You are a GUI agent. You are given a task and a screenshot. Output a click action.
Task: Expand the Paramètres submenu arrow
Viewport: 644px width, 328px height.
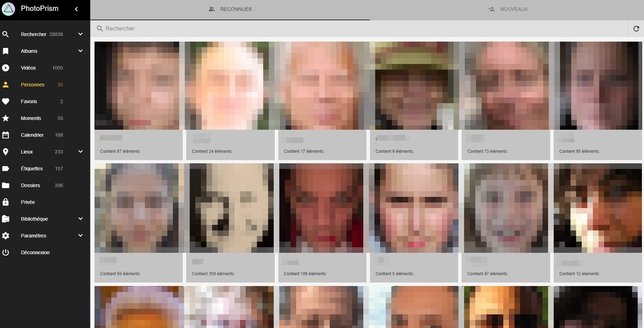[80, 236]
